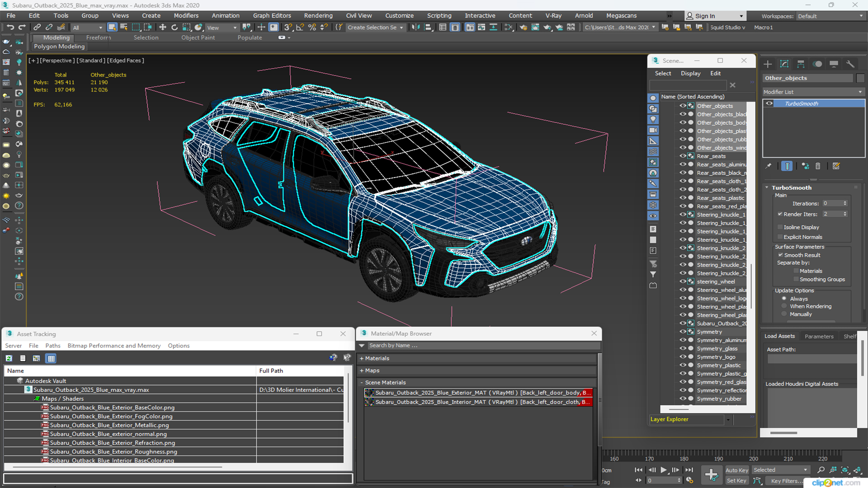
Task: Toggle TurboSmooth modifier eye icon
Action: (769, 103)
